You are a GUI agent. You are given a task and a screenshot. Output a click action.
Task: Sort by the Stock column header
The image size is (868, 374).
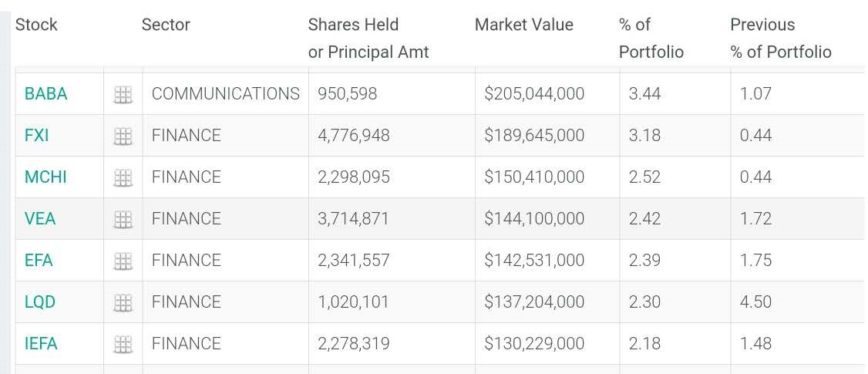36,25
